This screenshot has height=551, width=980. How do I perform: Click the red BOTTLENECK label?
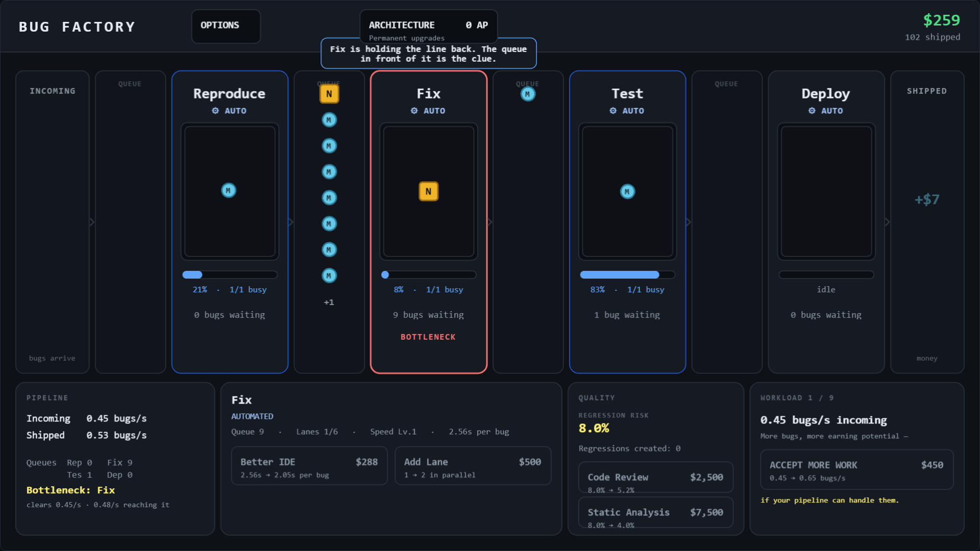pos(428,337)
